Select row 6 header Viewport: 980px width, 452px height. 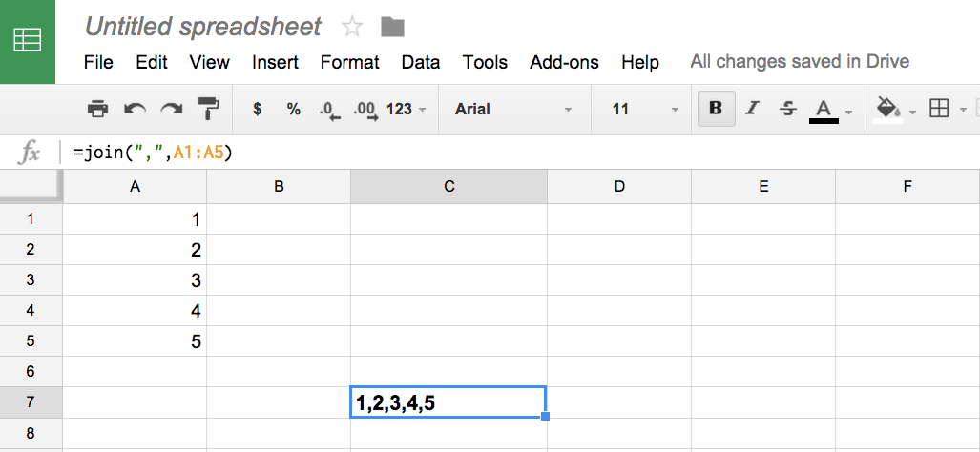tap(31, 372)
